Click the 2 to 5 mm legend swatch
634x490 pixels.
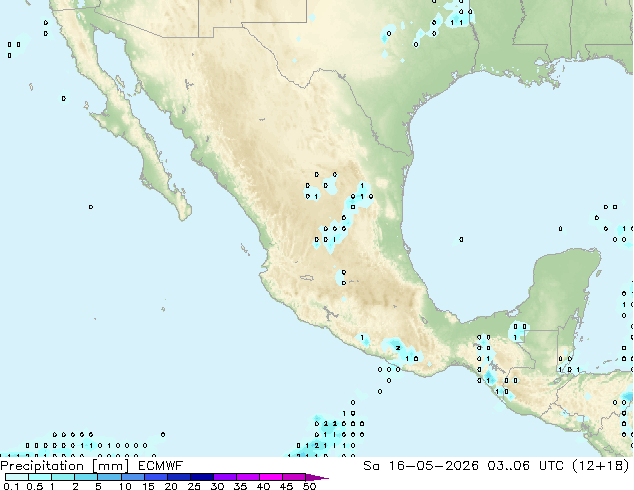(86, 477)
